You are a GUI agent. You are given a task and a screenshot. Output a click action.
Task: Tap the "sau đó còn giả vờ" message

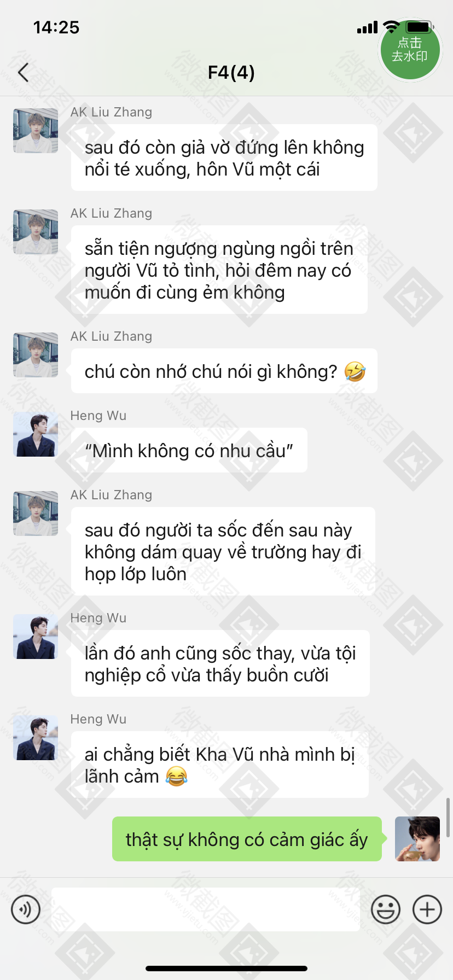click(x=224, y=157)
